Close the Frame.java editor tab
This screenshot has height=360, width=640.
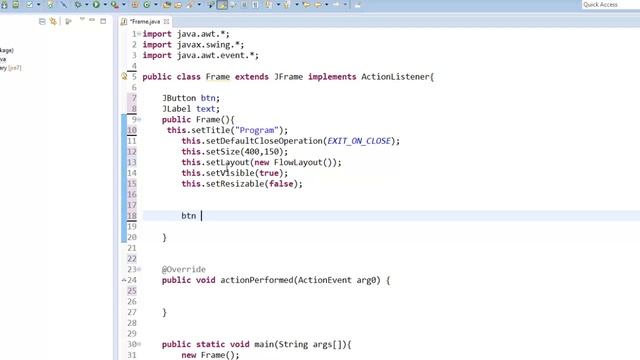tap(167, 22)
